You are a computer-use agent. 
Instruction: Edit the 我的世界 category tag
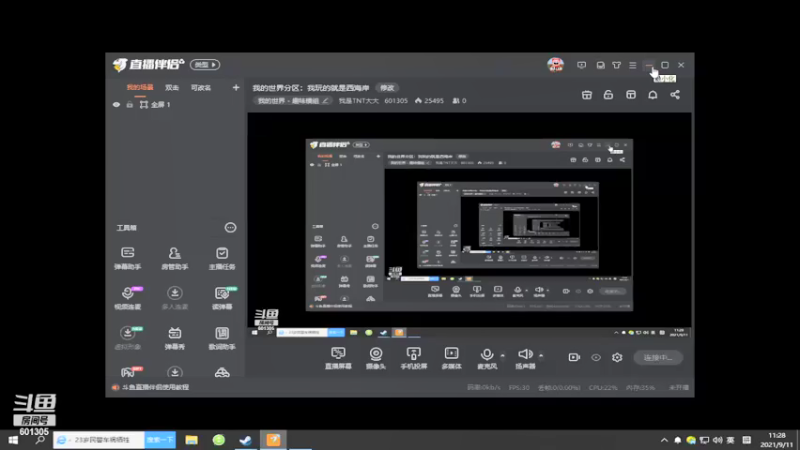[293, 101]
